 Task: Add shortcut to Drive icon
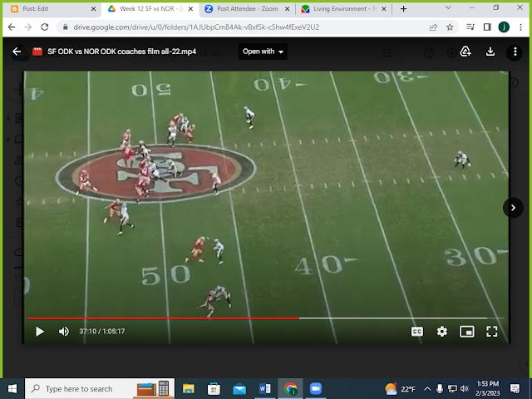coord(465,52)
